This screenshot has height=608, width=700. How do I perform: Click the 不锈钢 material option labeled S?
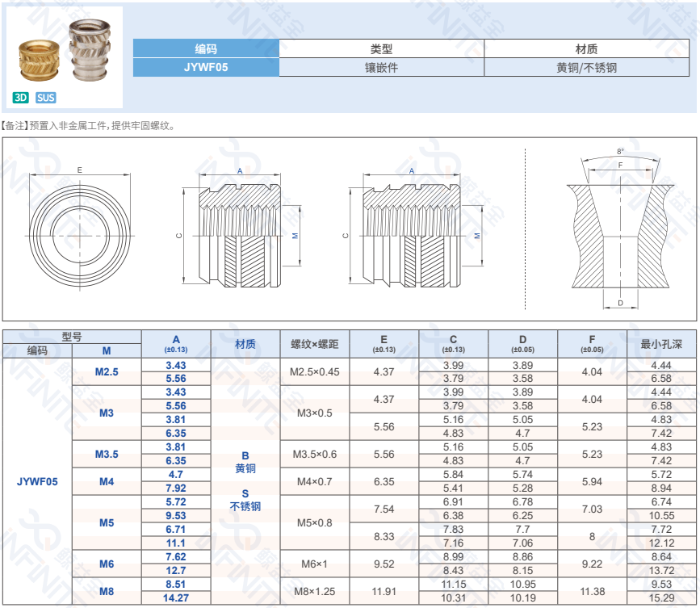245,501
